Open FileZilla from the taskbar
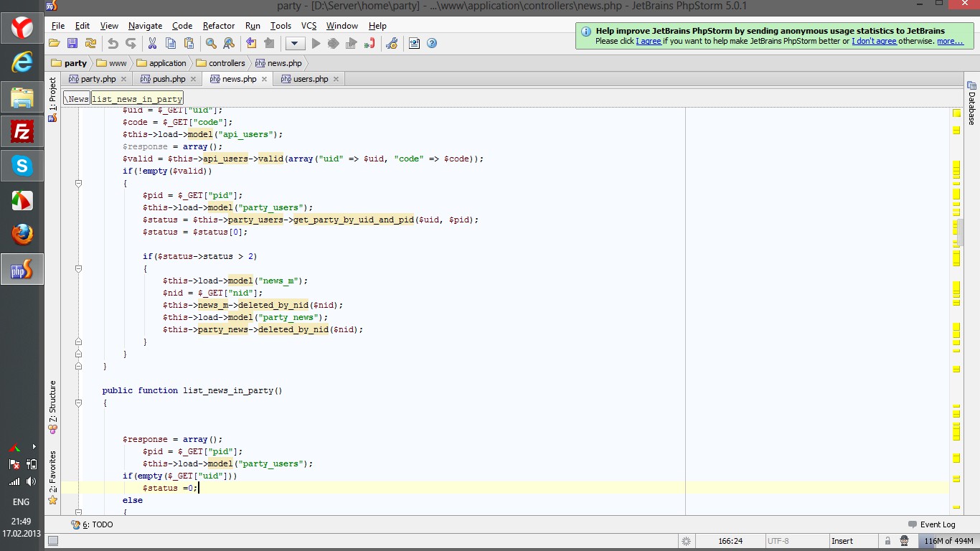Image resolution: width=980 pixels, height=551 pixels. [22, 131]
